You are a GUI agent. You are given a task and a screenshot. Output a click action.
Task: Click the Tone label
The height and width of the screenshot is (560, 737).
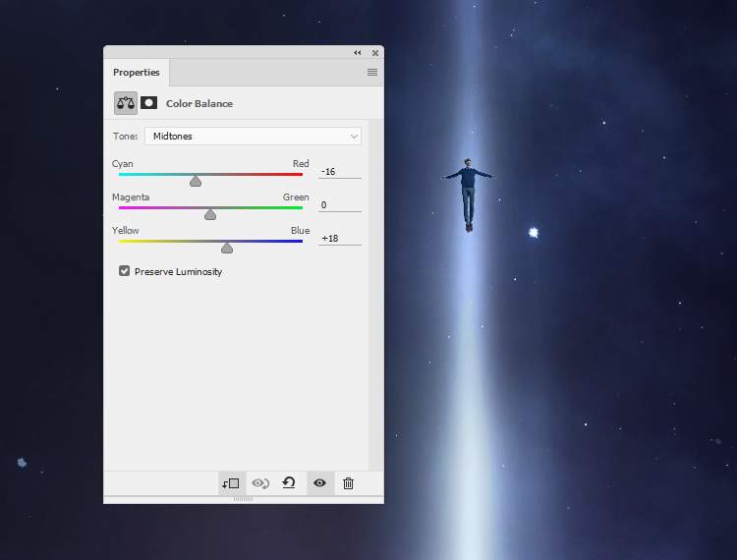126,137
